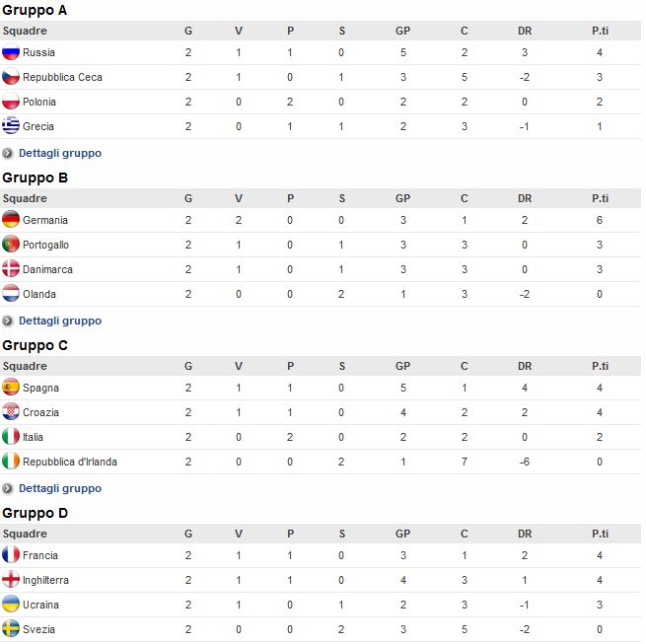
Task: Open Dettagli gruppo link for Gruppo C
Action: (x=60, y=488)
